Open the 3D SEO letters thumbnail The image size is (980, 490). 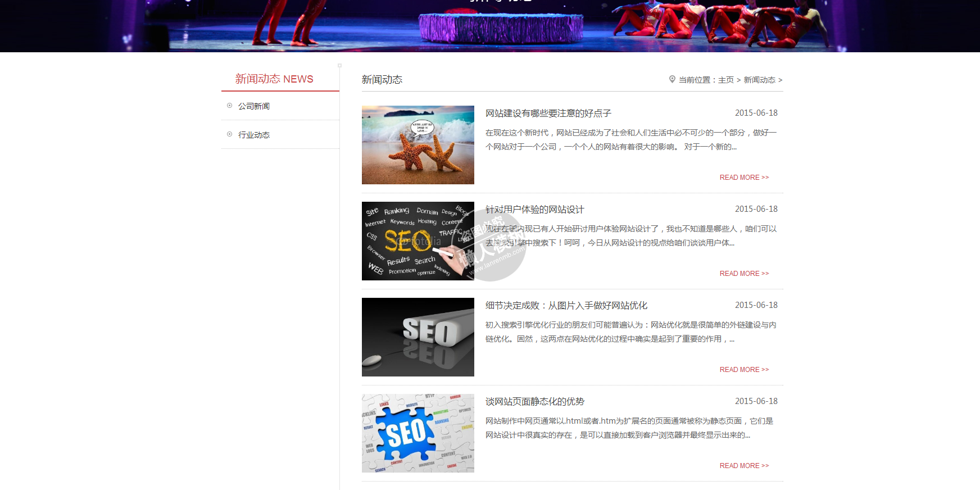point(418,337)
